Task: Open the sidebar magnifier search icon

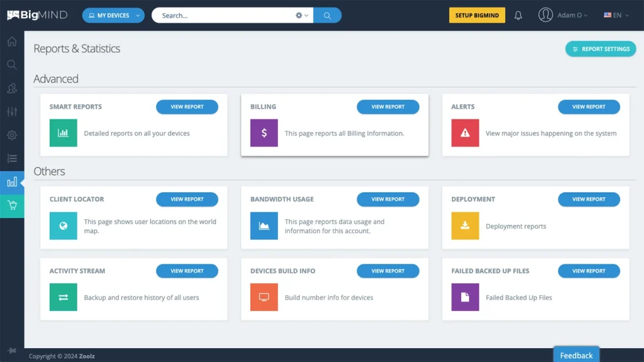Action: click(12, 65)
